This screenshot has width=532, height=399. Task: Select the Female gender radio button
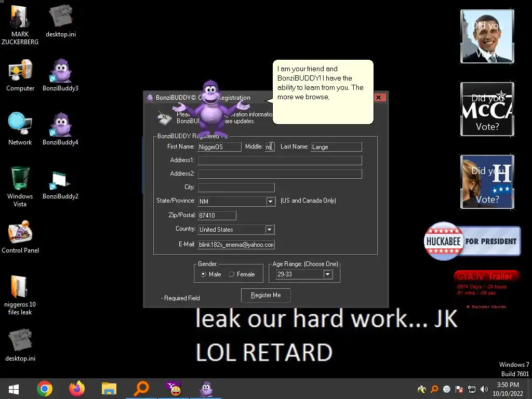tap(231, 274)
